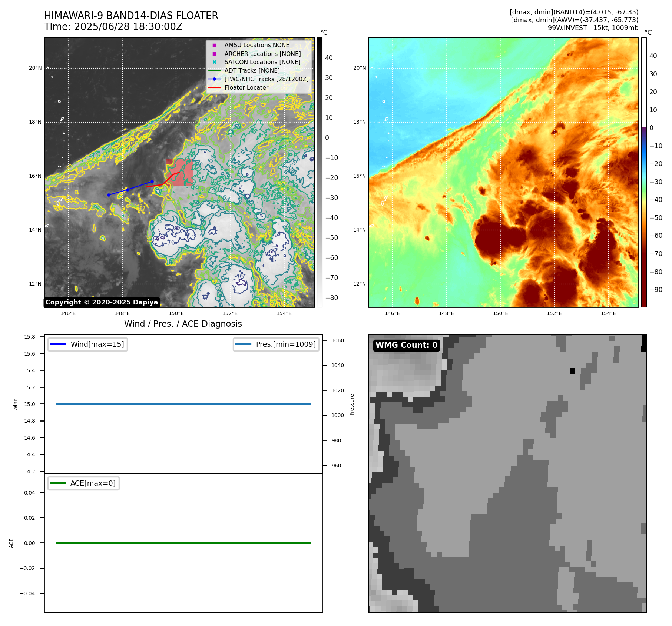This screenshot has width=672, height=626.
Task: Click the 150°E label under grayscale map
Action: (176, 313)
